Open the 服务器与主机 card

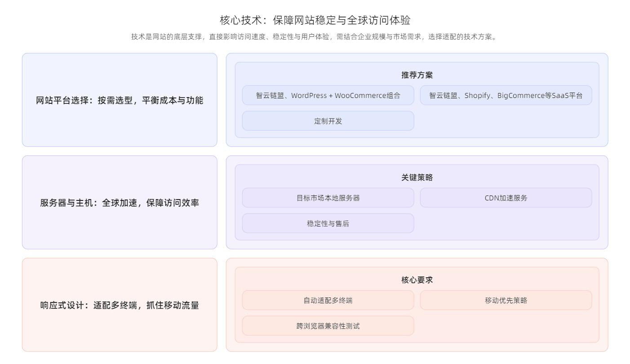(x=120, y=203)
